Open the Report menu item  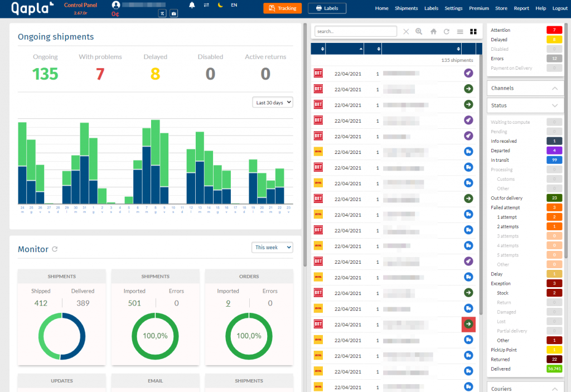[521, 8]
